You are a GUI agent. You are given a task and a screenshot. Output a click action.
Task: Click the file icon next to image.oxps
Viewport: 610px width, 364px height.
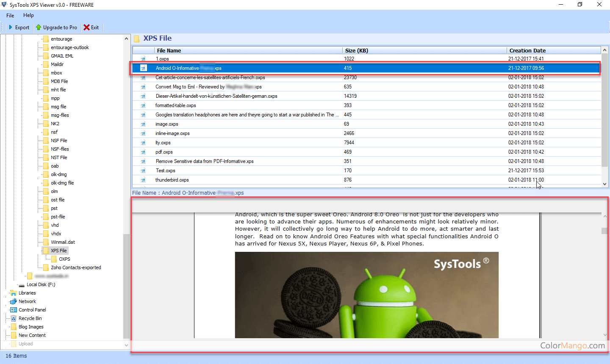coord(143,124)
